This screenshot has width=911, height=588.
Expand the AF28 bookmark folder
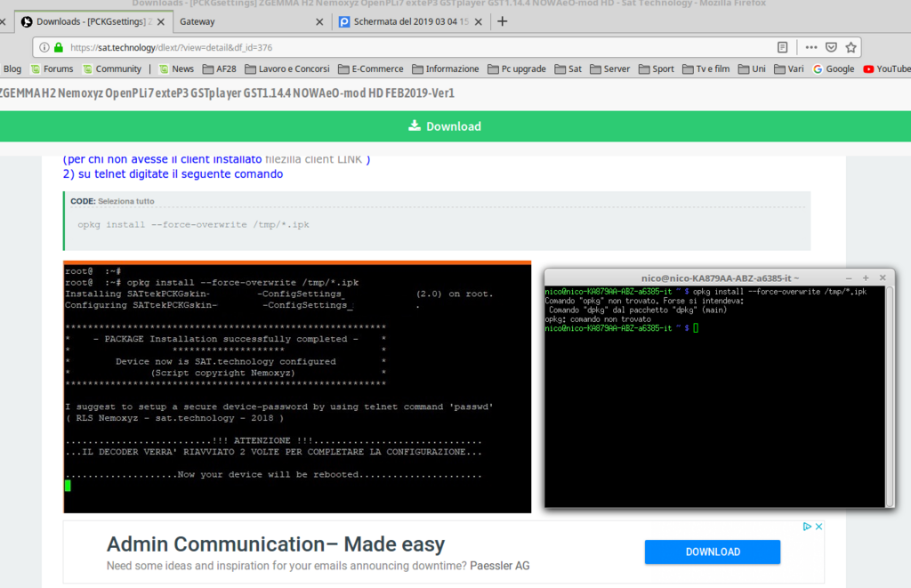(x=220, y=69)
